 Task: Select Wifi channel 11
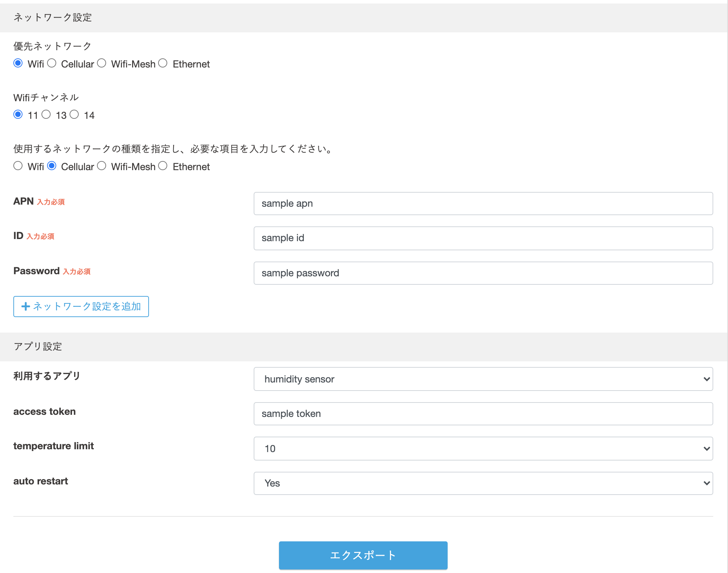[x=18, y=115]
